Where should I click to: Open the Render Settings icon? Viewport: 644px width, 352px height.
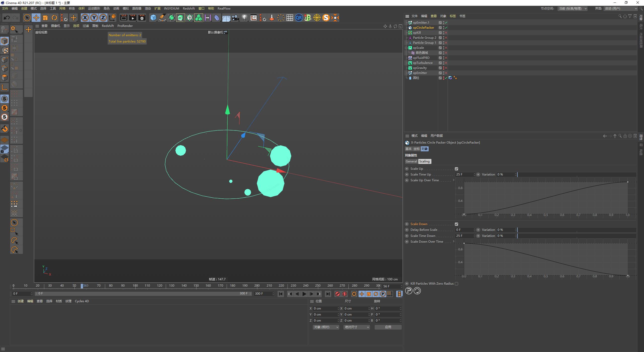(x=142, y=18)
